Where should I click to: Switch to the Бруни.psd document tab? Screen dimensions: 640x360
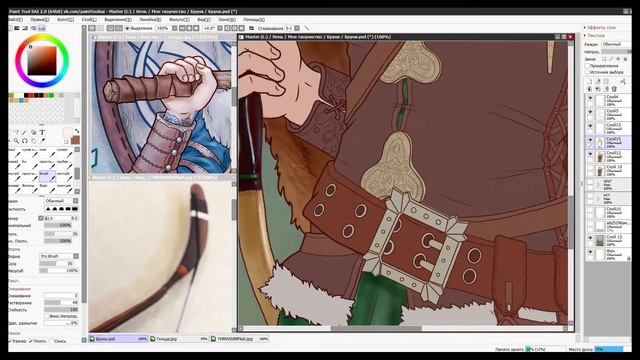coord(118,339)
